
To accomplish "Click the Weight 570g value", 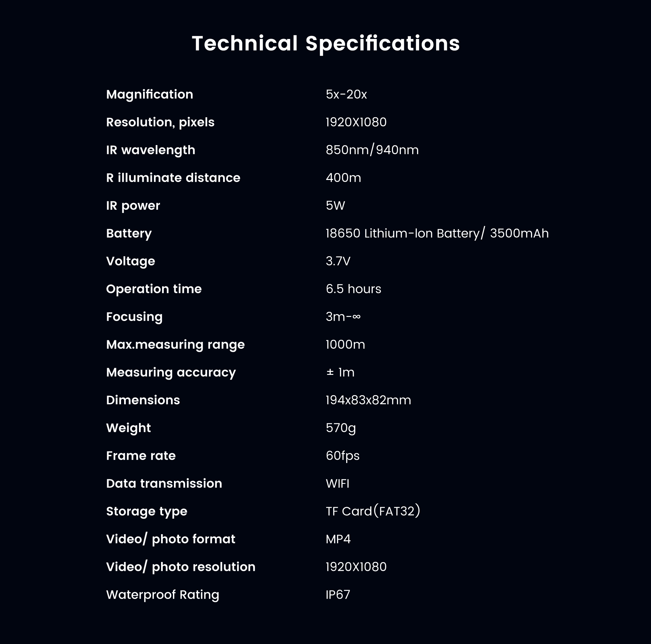I will click(341, 428).
